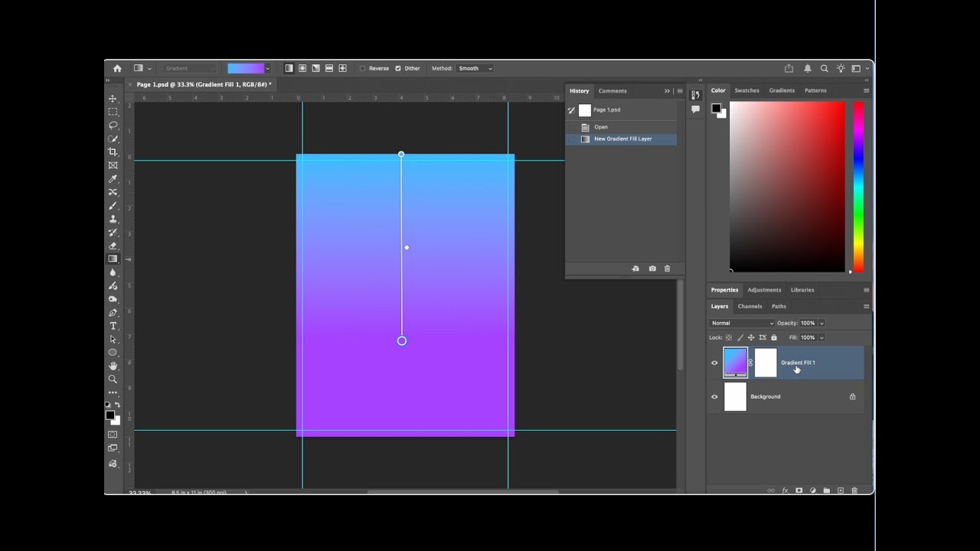Select the Eyedropper tool
The height and width of the screenshot is (551, 980).
coord(113,179)
